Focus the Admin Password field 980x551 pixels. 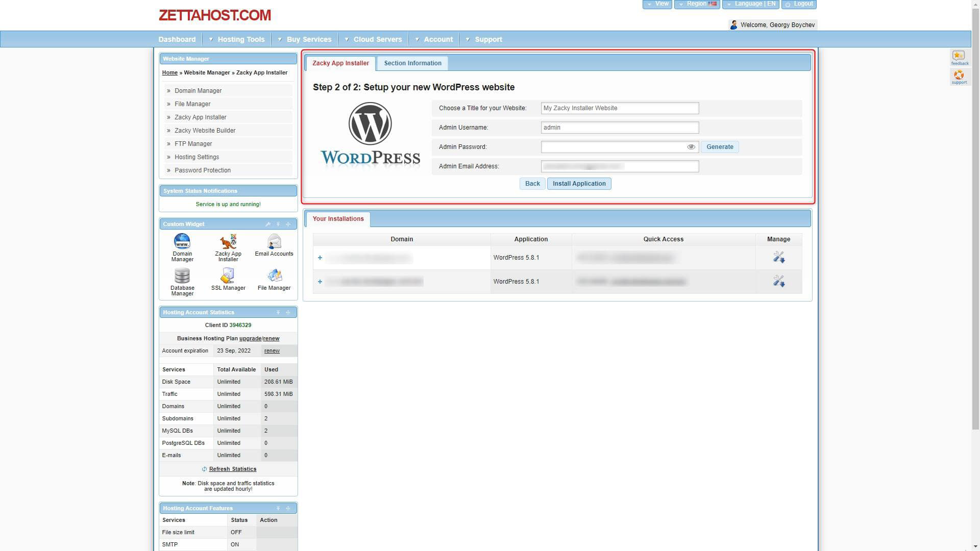coord(620,147)
